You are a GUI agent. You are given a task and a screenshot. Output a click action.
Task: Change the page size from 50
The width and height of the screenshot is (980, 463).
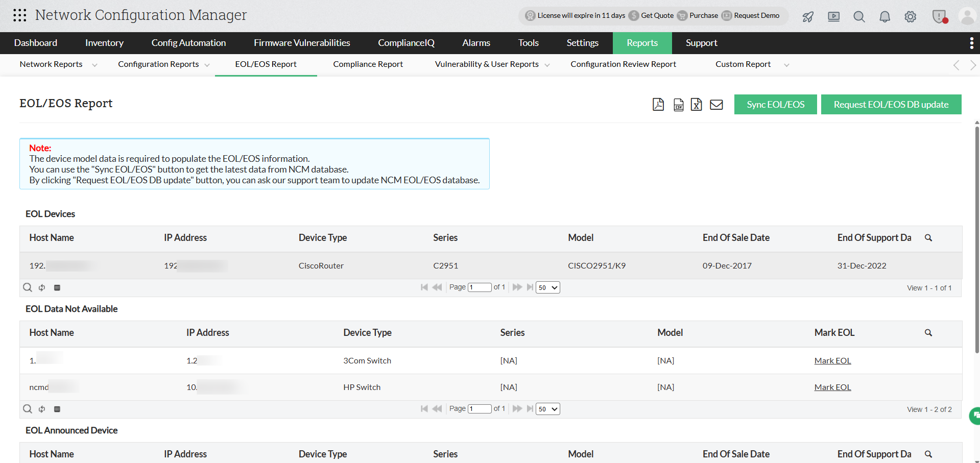[x=547, y=287]
